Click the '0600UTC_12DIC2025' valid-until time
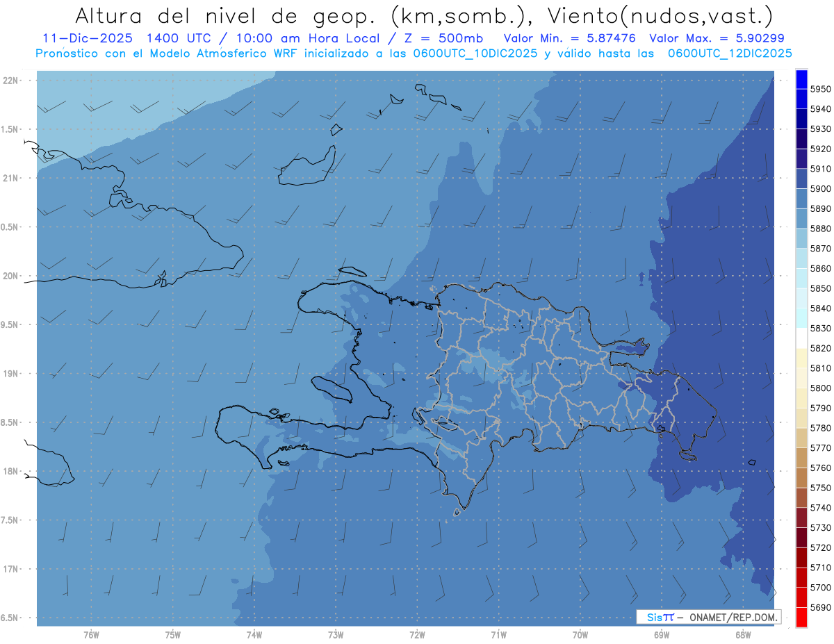Viewport: 834px width, 644px height. click(730, 53)
